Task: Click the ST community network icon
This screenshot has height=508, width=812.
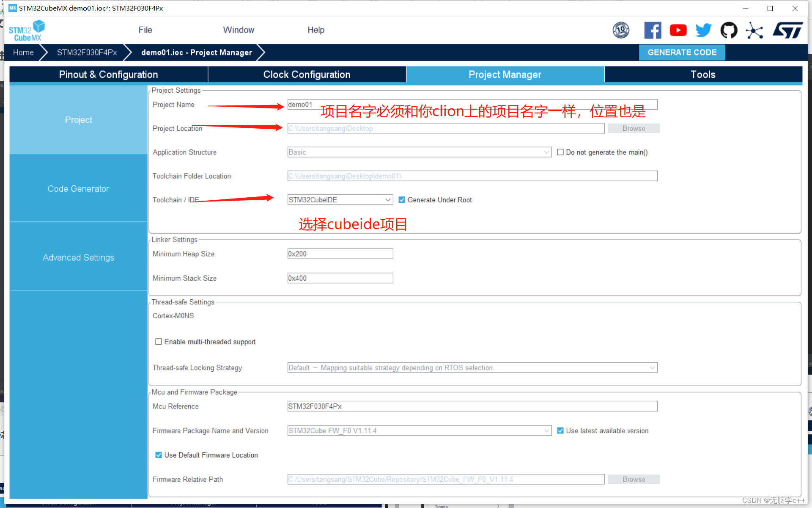Action: pos(754,30)
